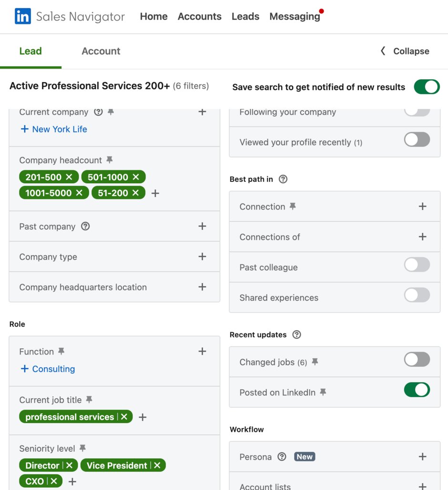The height and width of the screenshot is (490, 448).
Task: Remove professional services job title filter
Action: click(x=124, y=417)
